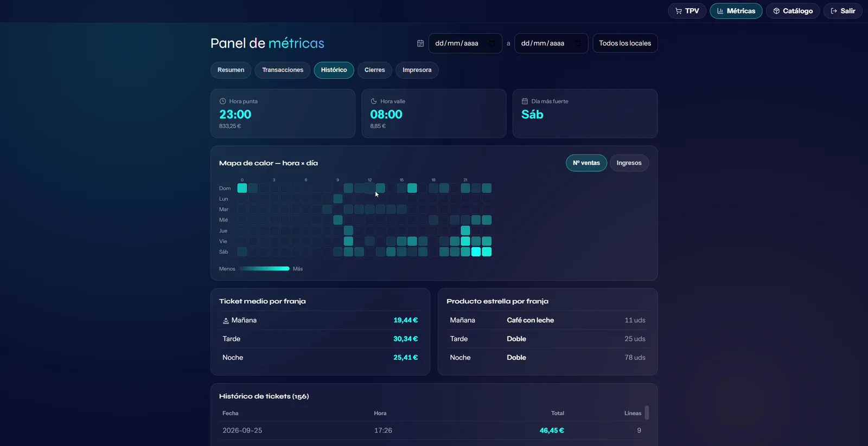868x446 pixels.
Task: Click the clock icon on Hora punta
Action: (x=222, y=101)
